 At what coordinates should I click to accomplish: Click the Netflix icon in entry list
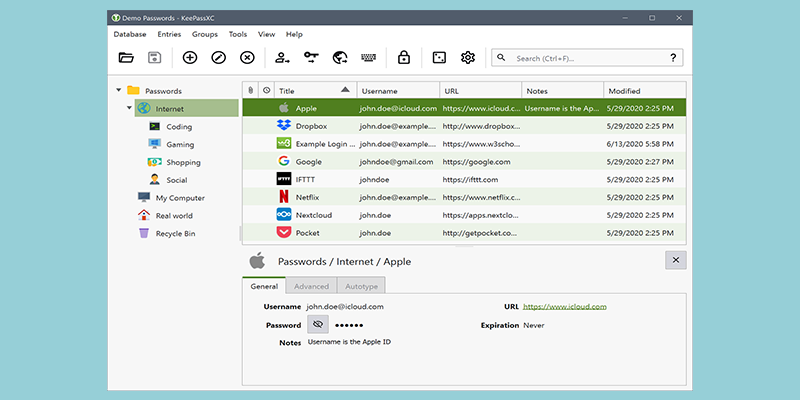click(284, 197)
